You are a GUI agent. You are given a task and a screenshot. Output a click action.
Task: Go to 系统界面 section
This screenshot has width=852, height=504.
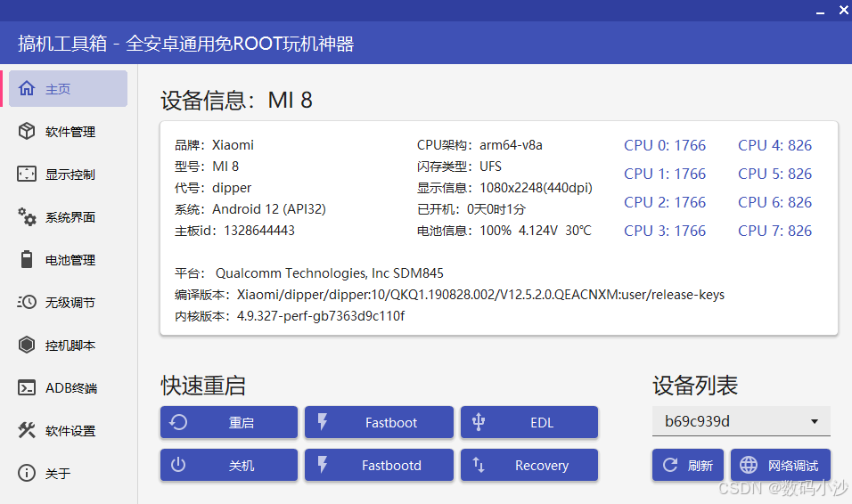[x=68, y=217]
